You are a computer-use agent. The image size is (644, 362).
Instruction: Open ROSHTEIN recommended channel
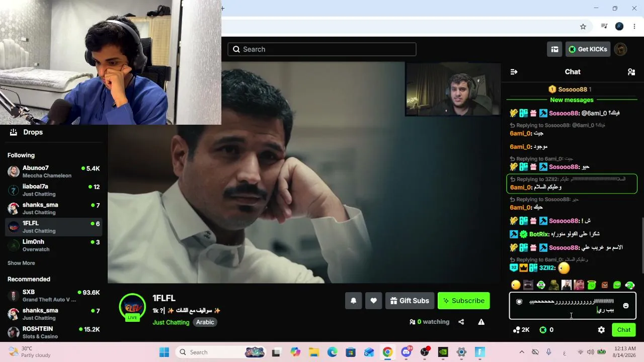54,332
